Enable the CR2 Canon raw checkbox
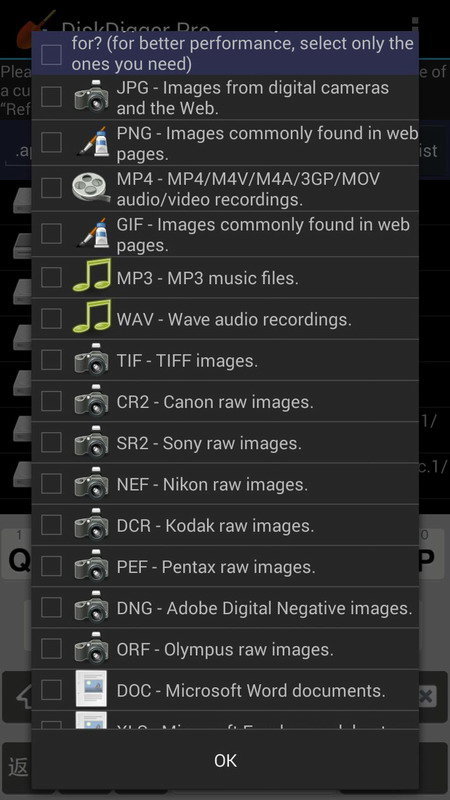450x800 pixels. click(52, 401)
